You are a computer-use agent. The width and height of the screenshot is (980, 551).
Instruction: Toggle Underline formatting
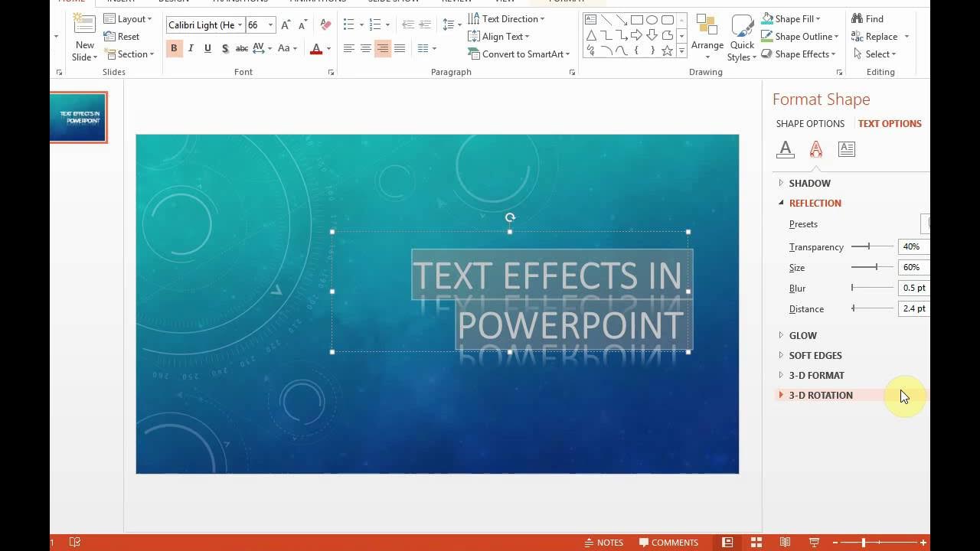(x=207, y=48)
